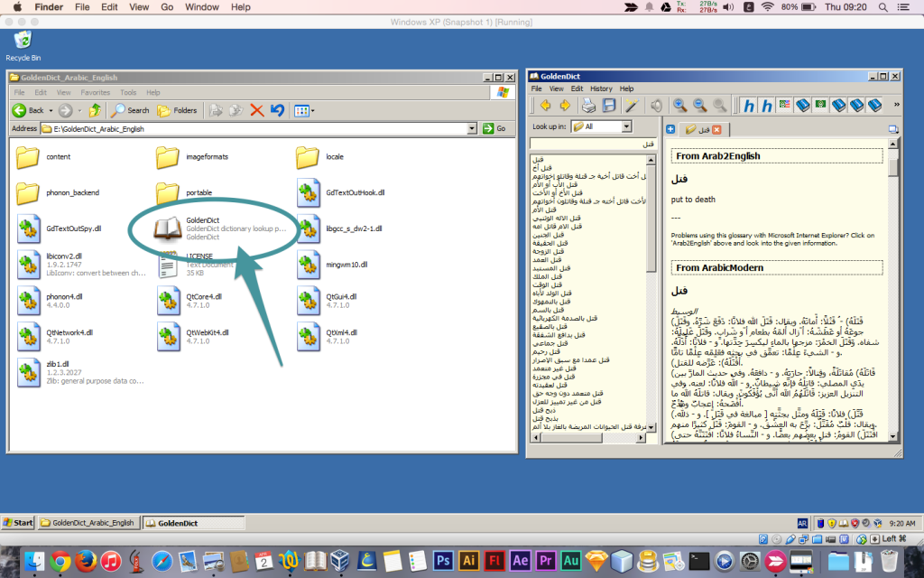Zoom in on the GoldenDict article

tap(680, 106)
